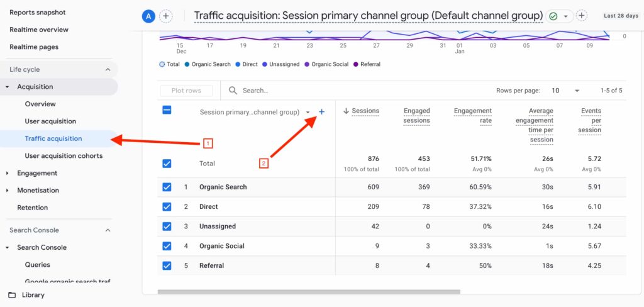The height and width of the screenshot is (307, 644).
Task: Open Acquisition Overview report
Action: click(40, 104)
